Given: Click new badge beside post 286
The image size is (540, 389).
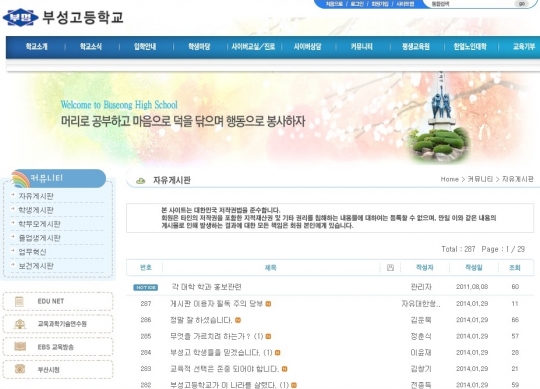Looking at the screenshot, I should tap(238, 320).
